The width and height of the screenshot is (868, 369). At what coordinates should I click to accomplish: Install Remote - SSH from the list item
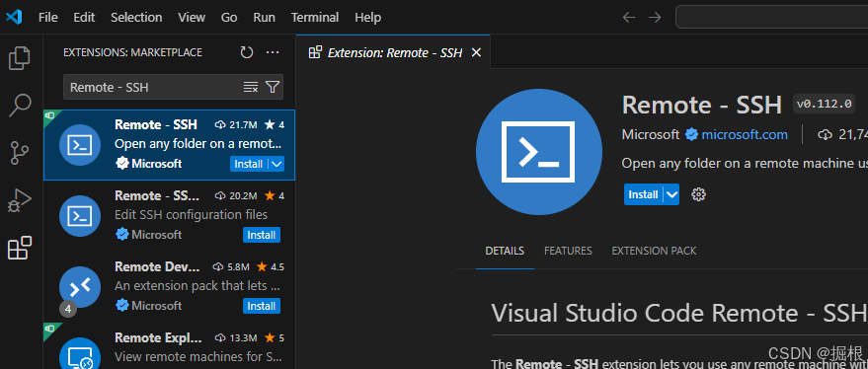[249, 164]
